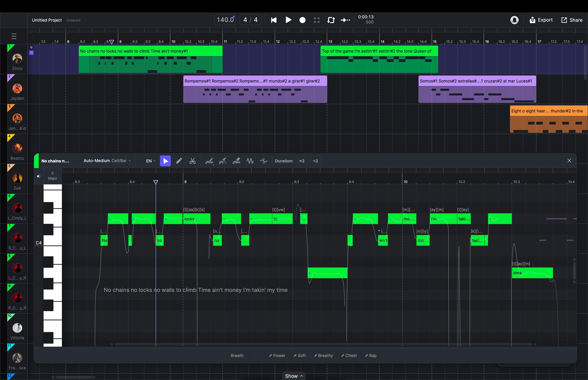The image size is (588, 380).
Task: Click the 140.0 tempo field
Action: 225,19
